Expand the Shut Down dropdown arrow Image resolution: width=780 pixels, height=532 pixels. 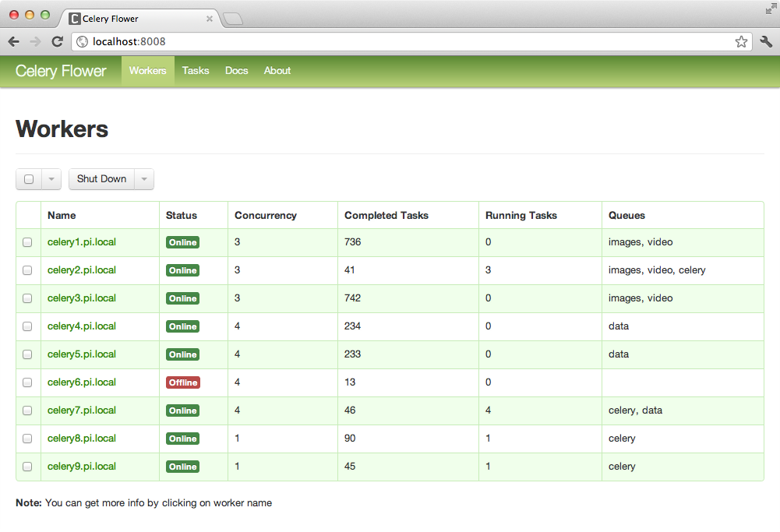click(144, 179)
